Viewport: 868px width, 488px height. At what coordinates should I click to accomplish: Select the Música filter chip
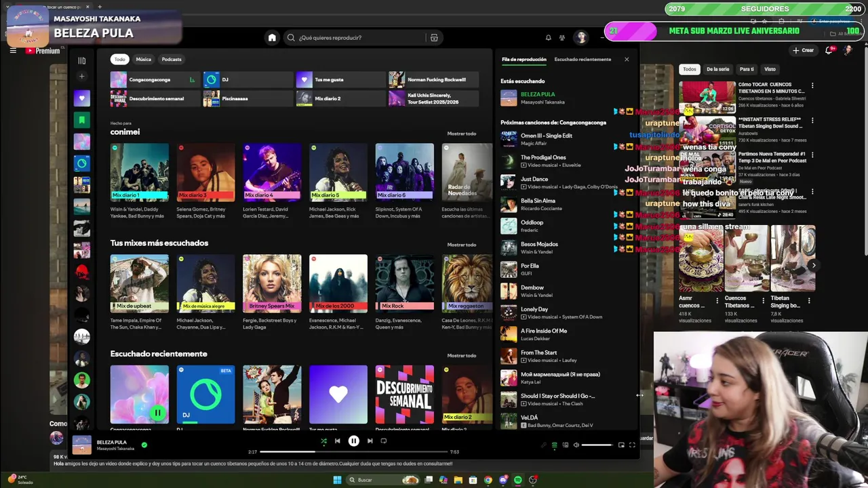(x=143, y=59)
